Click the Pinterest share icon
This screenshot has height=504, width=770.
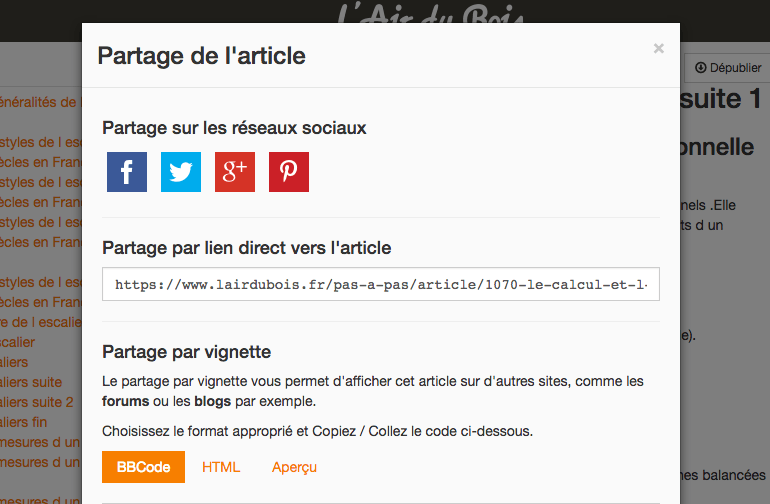click(289, 172)
